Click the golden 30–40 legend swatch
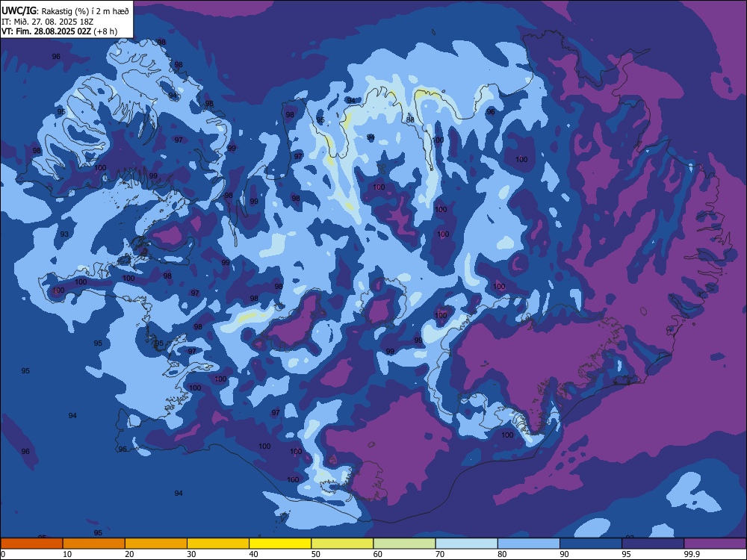This screenshot has width=747, height=560. (218, 544)
